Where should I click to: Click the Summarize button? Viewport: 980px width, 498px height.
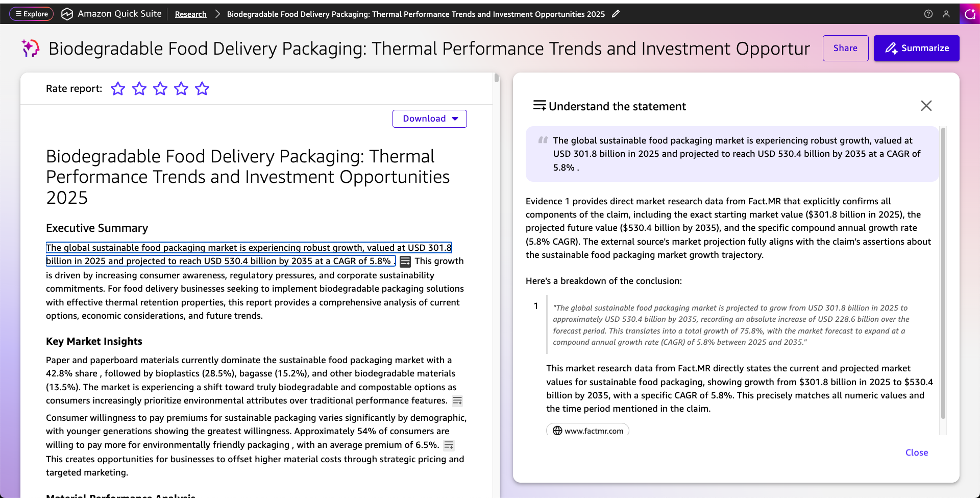(916, 48)
